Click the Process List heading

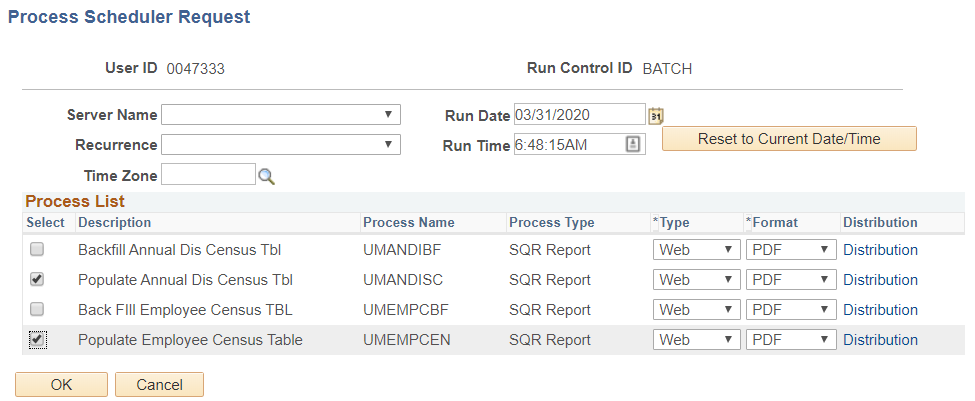click(75, 201)
